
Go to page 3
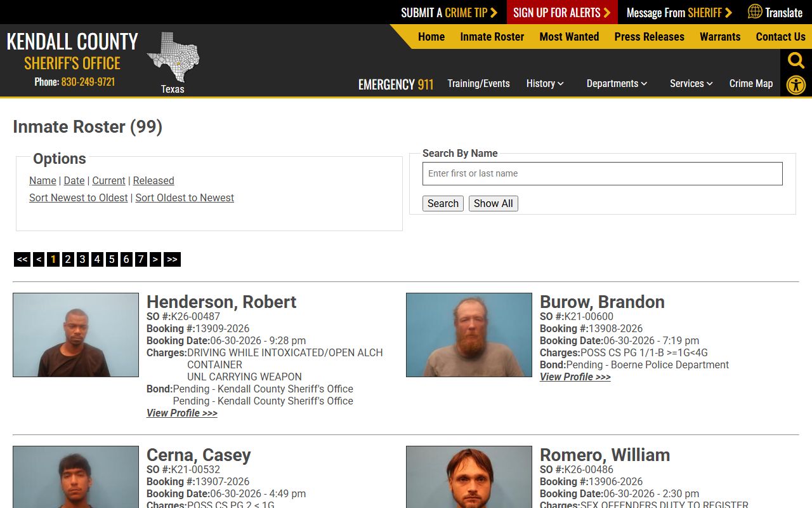pyautogui.click(x=82, y=259)
